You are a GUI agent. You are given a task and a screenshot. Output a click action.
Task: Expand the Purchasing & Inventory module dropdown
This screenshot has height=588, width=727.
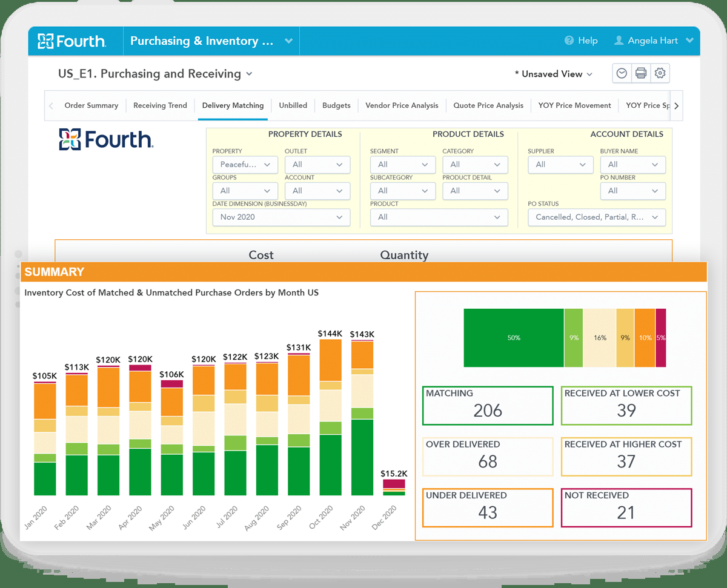289,41
